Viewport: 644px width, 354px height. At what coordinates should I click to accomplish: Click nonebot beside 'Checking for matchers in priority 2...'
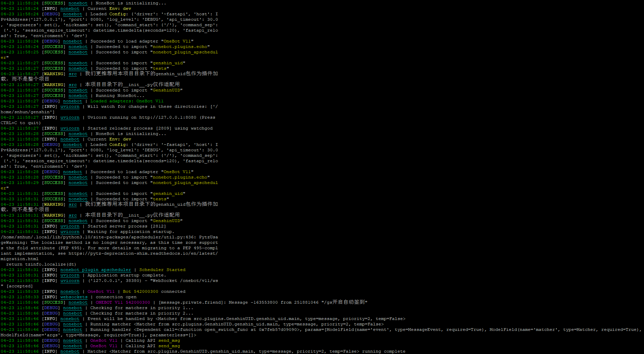(72, 313)
